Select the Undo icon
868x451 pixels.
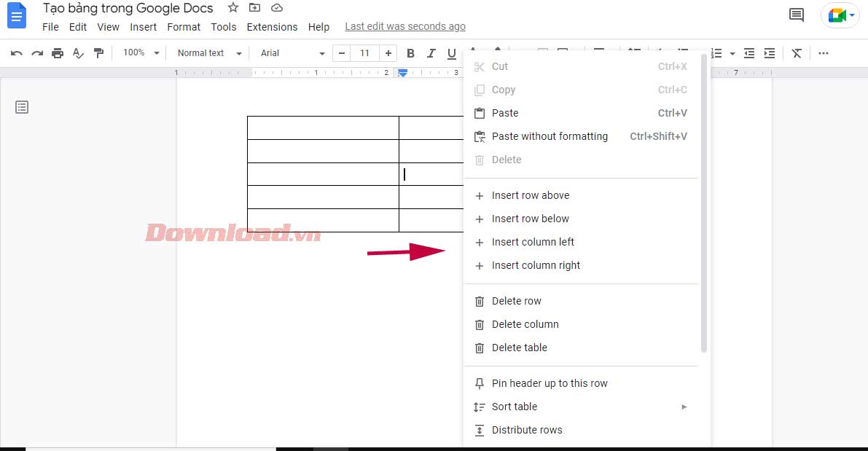(17, 52)
